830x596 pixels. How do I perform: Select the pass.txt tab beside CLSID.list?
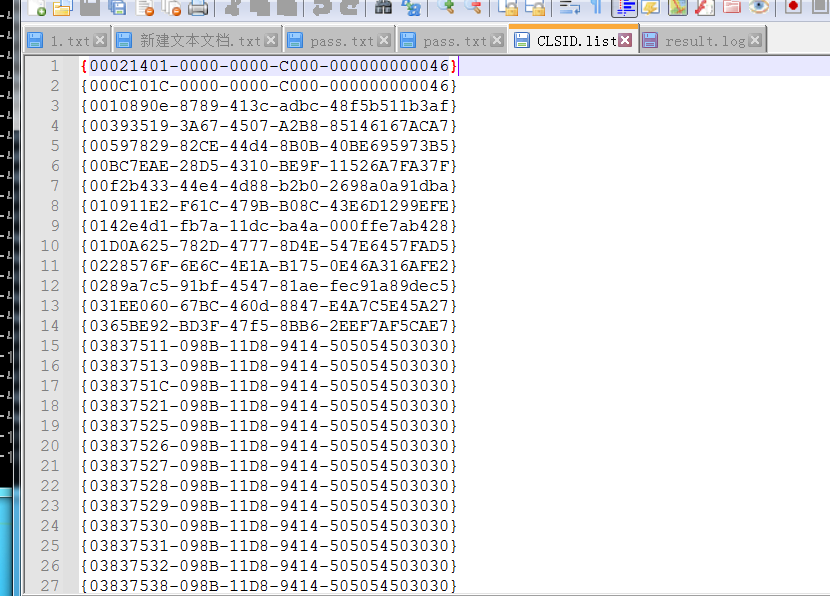pyautogui.click(x=453, y=41)
